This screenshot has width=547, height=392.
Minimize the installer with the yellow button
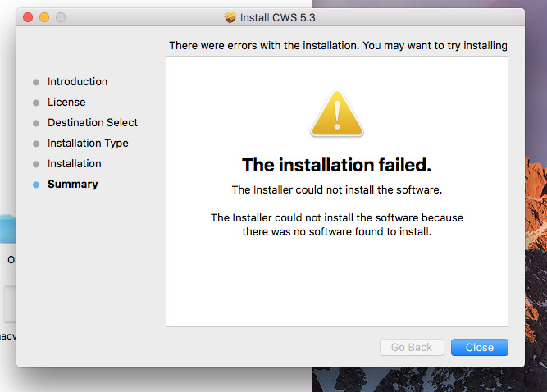coord(44,17)
